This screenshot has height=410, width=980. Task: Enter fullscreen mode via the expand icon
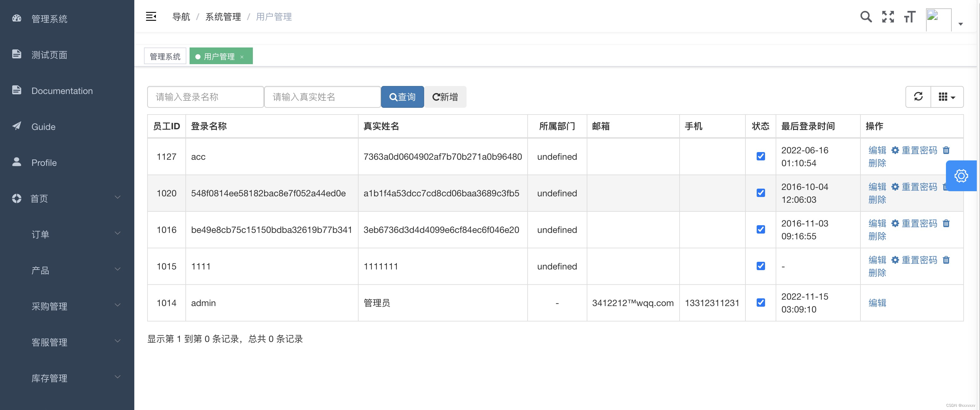(887, 17)
